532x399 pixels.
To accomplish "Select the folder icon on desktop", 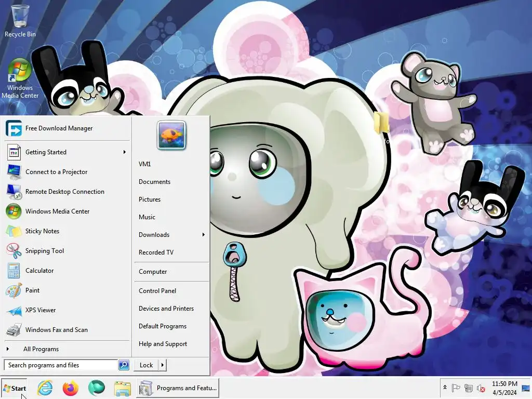I will pos(381,123).
